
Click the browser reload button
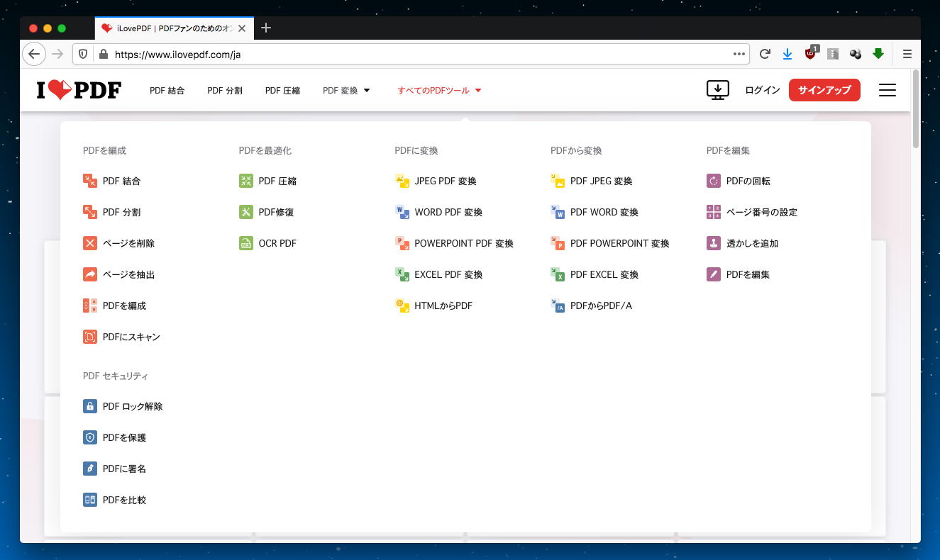click(765, 54)
